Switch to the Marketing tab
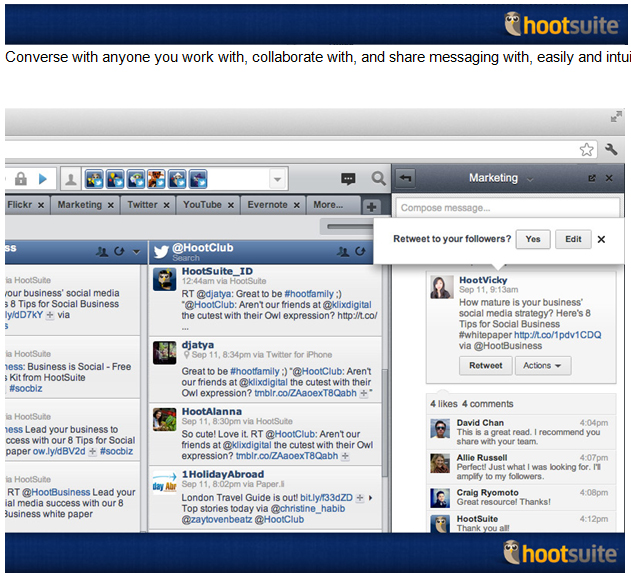631x578 pixels. (80, 205)
